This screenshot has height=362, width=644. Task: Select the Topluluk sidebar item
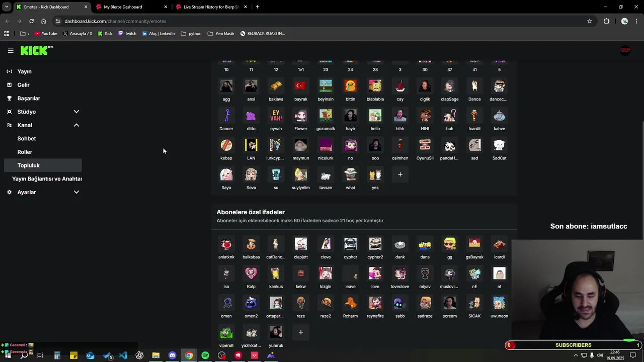pos(43,165)
